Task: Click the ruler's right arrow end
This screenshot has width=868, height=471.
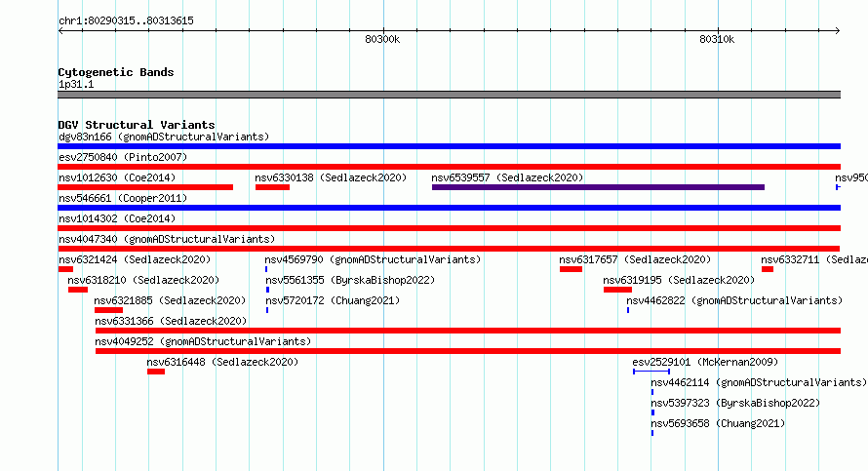Action: point(838,30)
